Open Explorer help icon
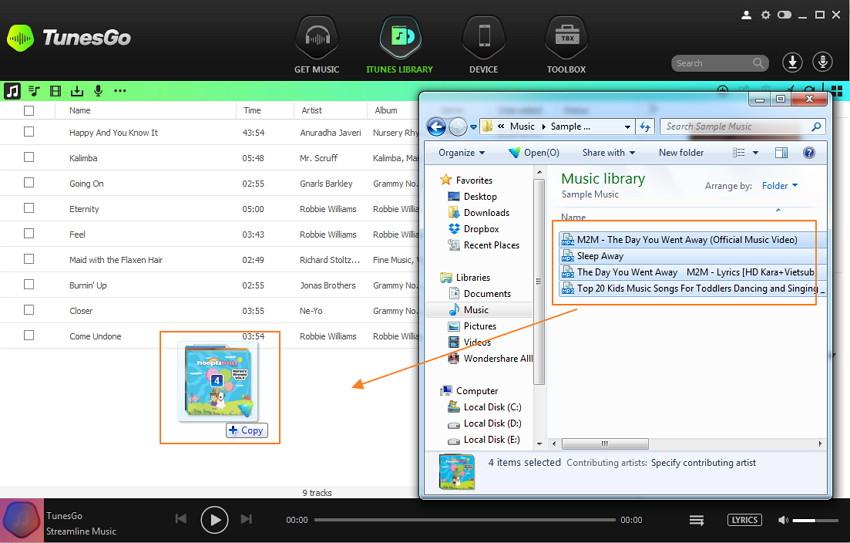The height and width of the screenshot is (543, 850). point(809,153)
